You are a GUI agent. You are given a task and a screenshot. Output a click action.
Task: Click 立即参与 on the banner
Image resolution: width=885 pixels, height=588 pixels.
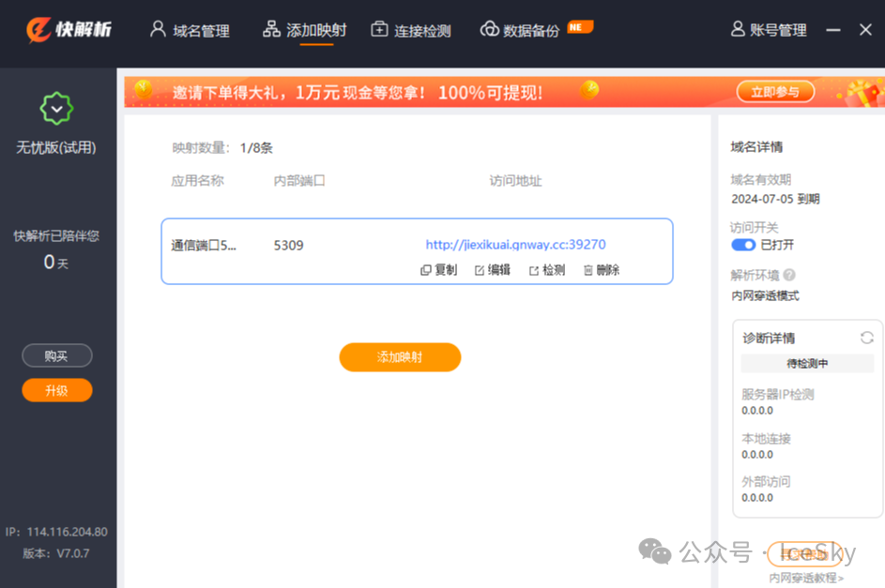(775, 92)
